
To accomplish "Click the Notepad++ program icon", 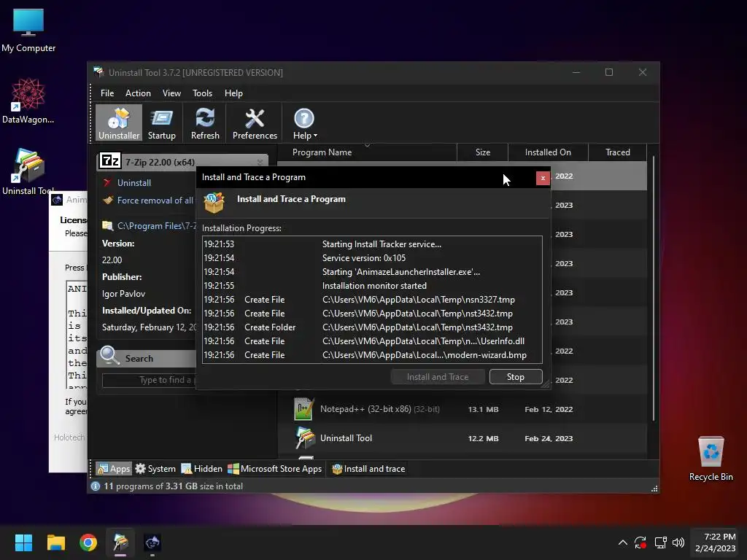I will point(304,409).
